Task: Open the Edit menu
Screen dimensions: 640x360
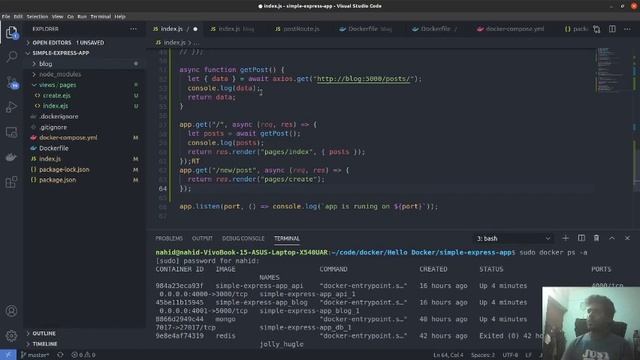Action: [18, 17]
